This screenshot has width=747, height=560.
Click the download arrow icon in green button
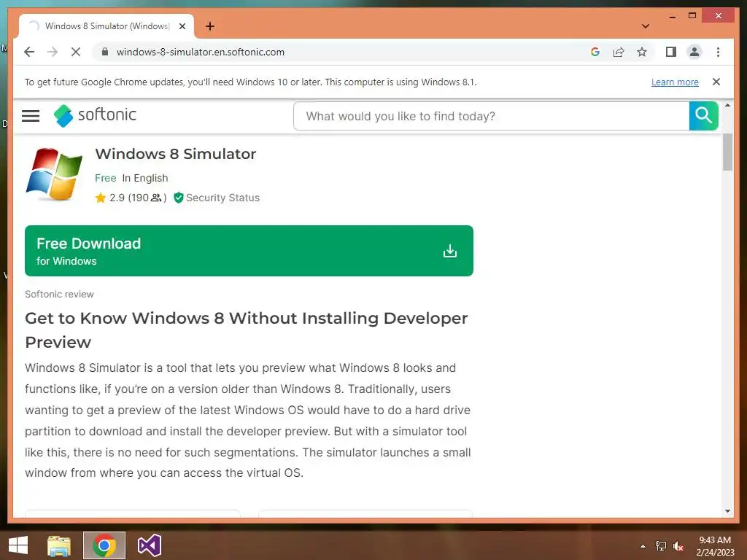(x=449, y=251)
